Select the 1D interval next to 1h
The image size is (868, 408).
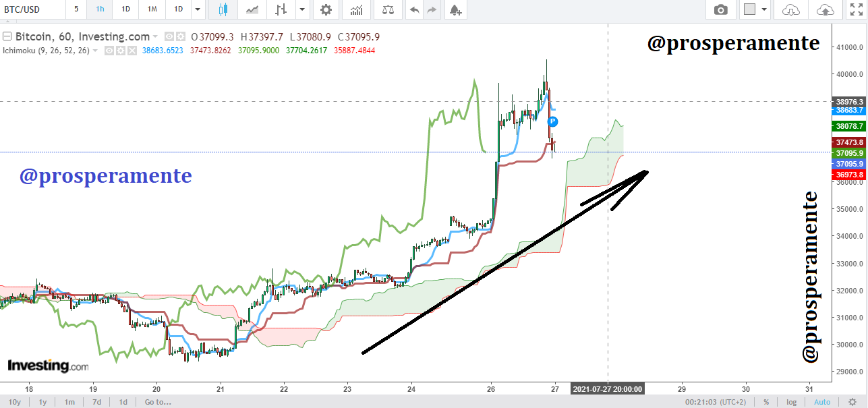coord(125,9)
